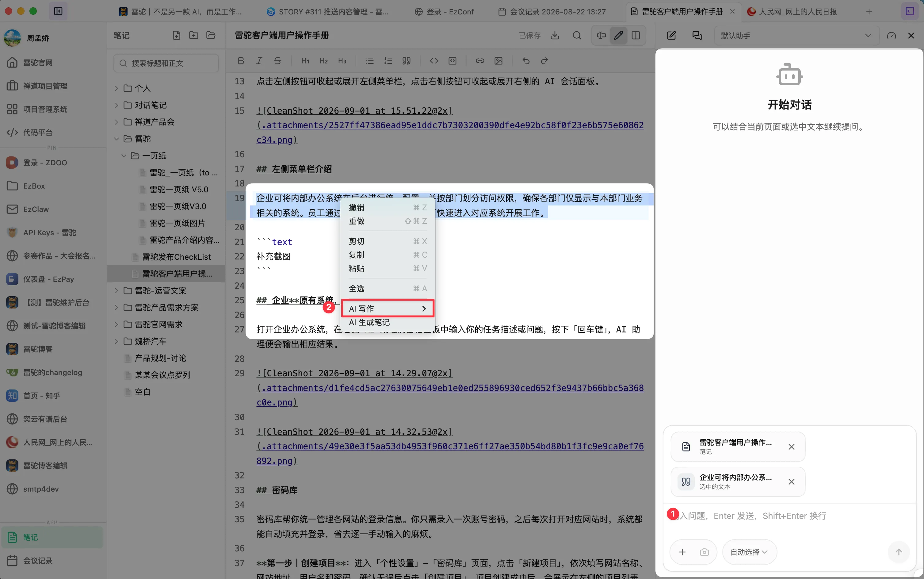This screenshot has height=579, width=924.
Task: Download the note document
Action: [555, 35]
